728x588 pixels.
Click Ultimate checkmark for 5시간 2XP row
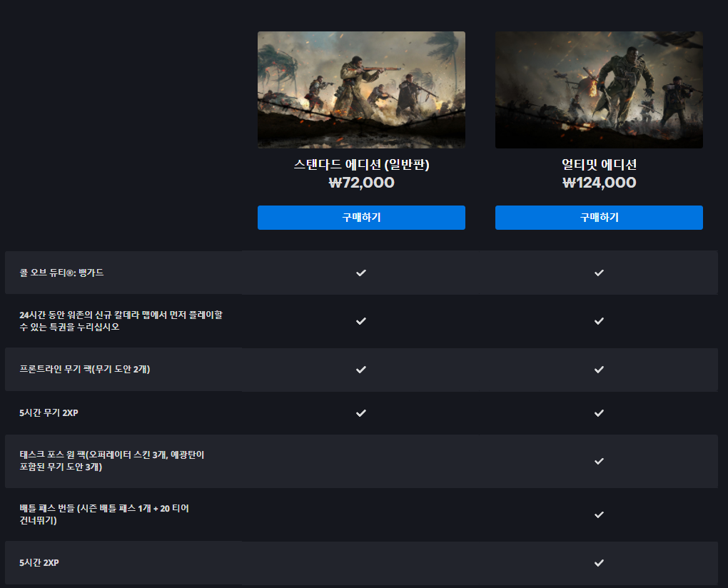tap(599, 562)
